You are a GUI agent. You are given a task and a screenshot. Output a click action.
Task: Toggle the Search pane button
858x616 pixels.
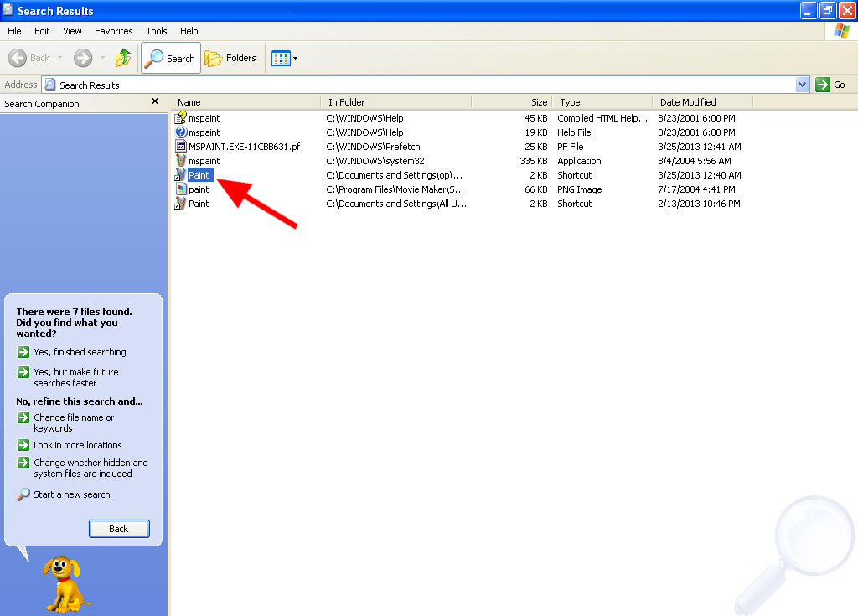(171, 58)
